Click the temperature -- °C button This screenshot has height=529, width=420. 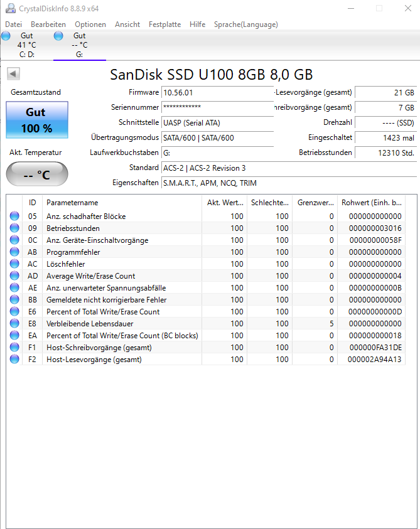[x=37, y=174]
